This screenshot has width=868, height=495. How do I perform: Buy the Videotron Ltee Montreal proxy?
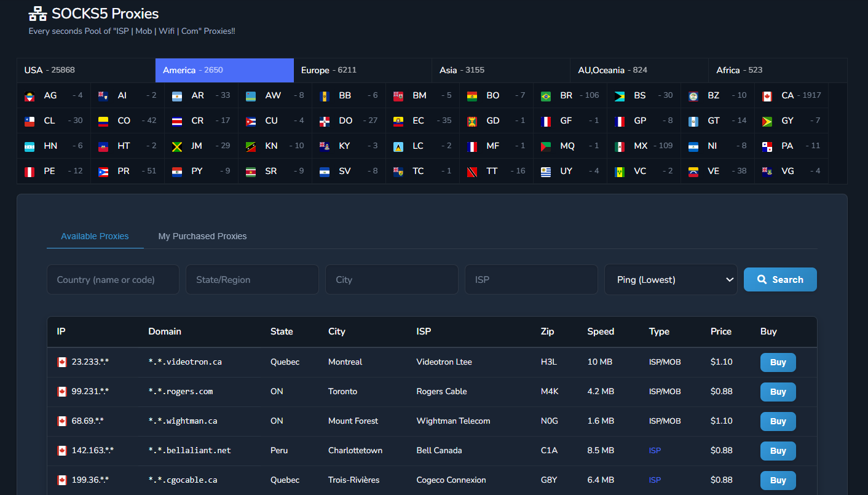tap(778, 362)
